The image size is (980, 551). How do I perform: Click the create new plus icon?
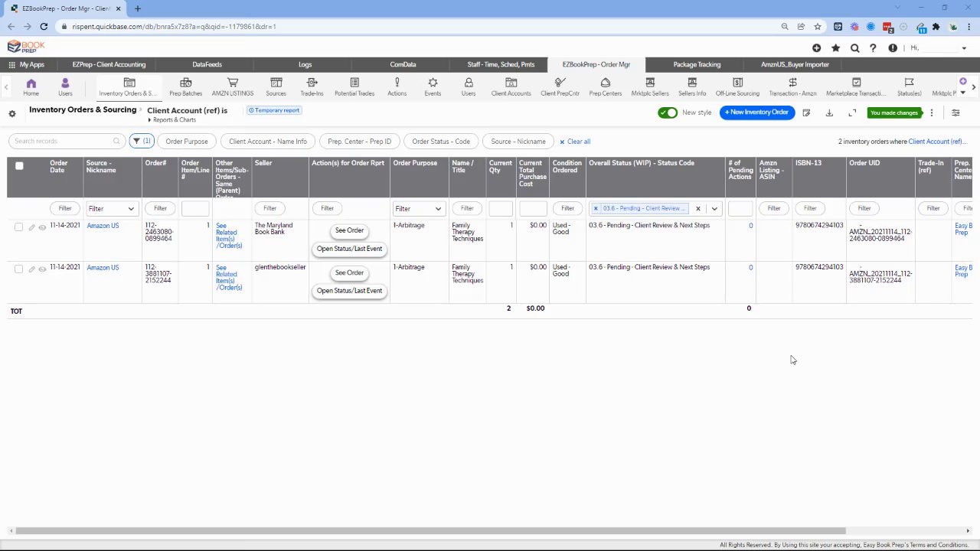[x=817, y=48]
